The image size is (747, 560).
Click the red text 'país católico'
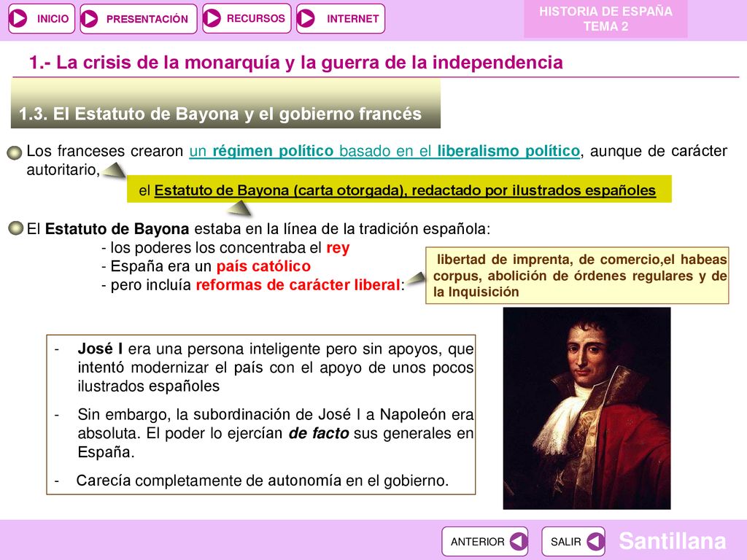pyautogui.click(x=263, y=266)
